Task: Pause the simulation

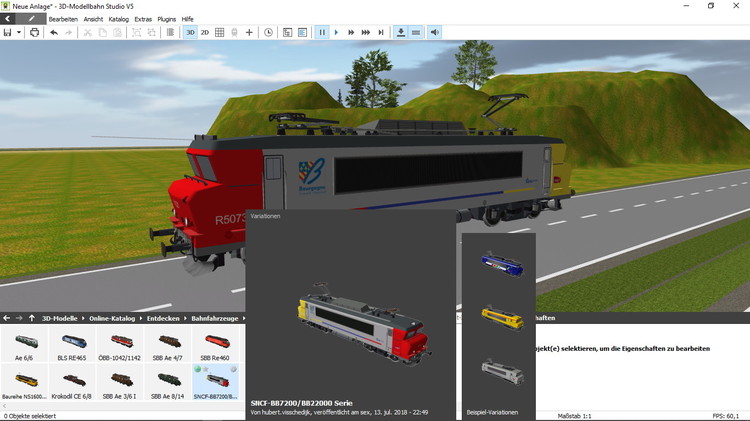Action: 322,33
